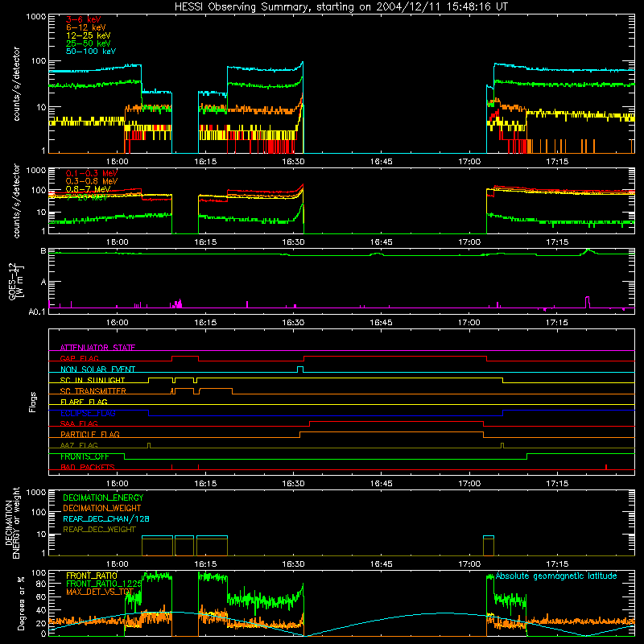Select the NON_SOLAR_EVENT flag label
Screen dimensions: 644x644
tap(97, 369)
